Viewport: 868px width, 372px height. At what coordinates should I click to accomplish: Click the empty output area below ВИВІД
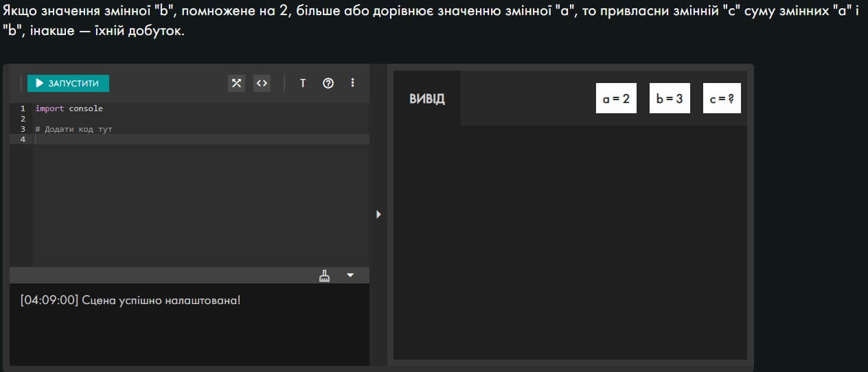(x=570, y=240)
